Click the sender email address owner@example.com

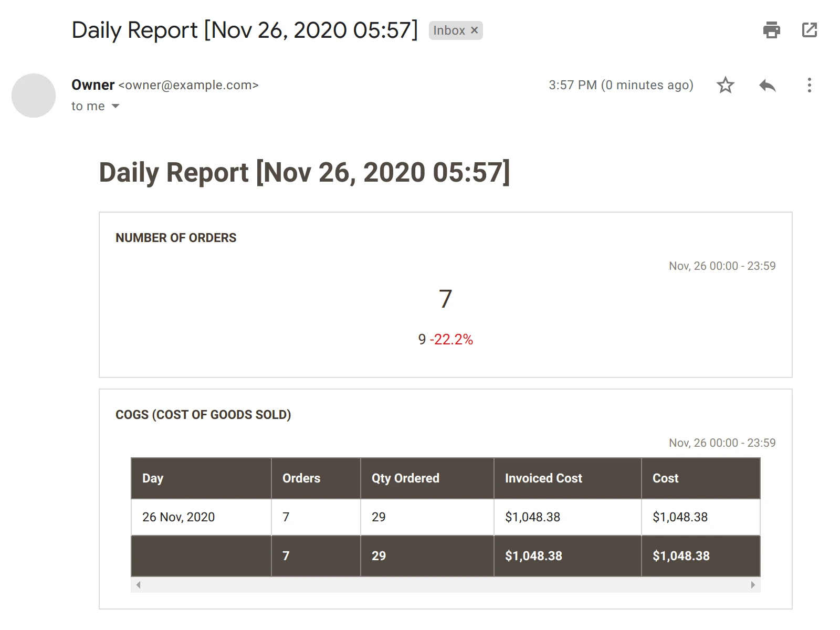188,85
